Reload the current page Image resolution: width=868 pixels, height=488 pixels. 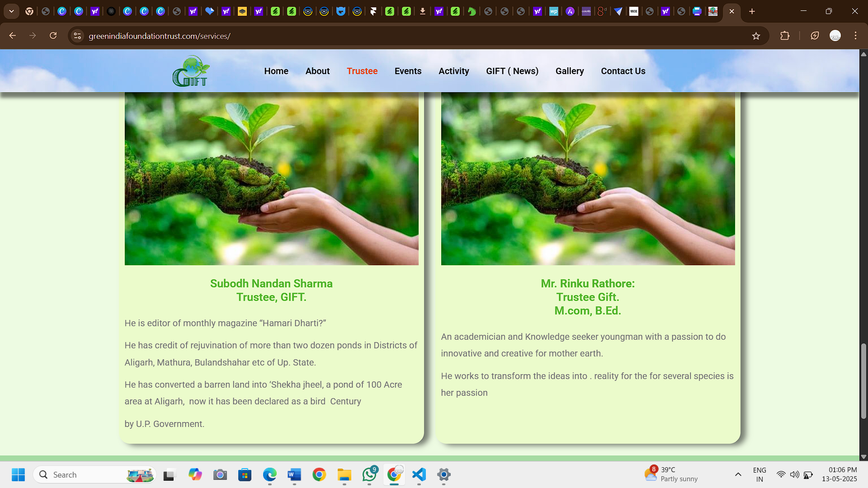click(x=53, y=36)
